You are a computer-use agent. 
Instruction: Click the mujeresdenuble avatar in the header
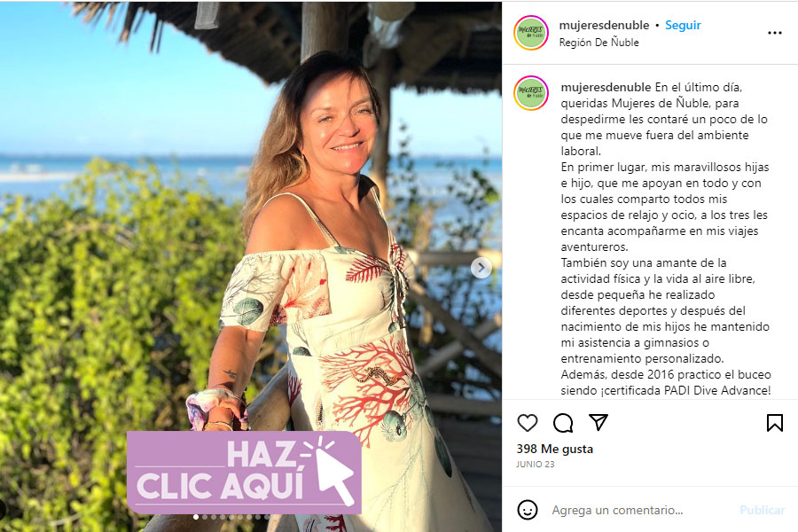[531, 33]
